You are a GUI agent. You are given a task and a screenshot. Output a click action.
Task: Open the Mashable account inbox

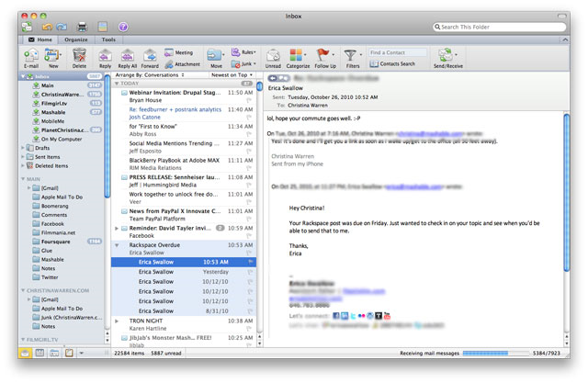53,112
